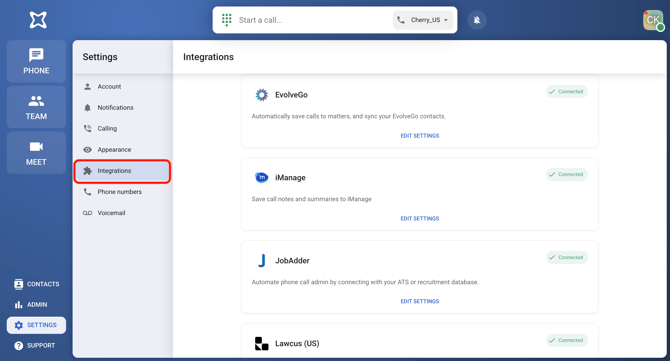
Task: Open Calling settings
Action: [123, 128]
